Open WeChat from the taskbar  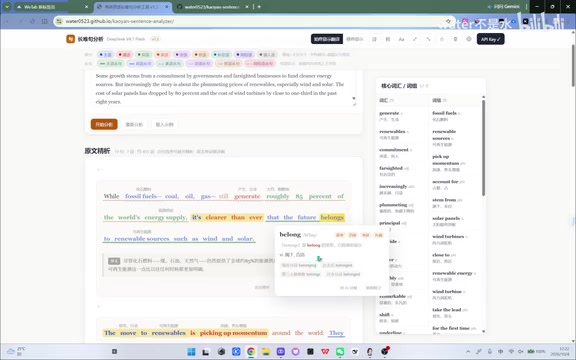click(x=340, y=352)
